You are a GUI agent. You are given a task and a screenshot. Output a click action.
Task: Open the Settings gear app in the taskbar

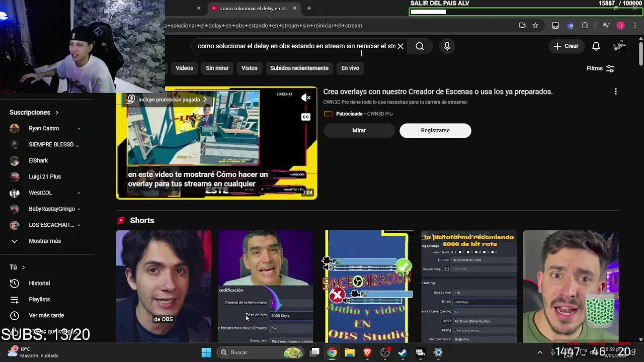point(438,352)
